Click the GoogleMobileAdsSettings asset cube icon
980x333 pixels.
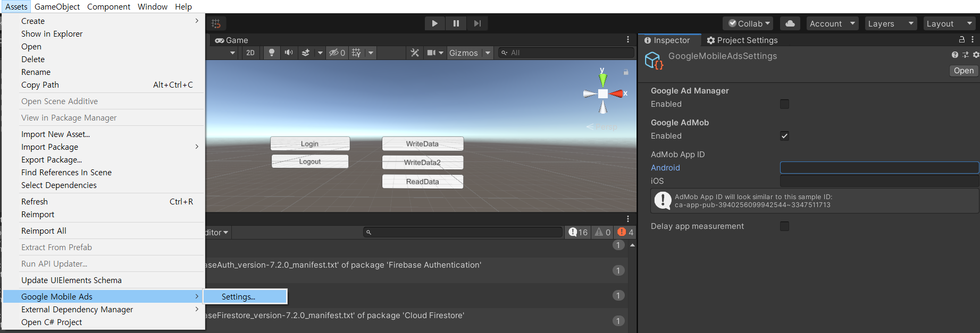654,61
